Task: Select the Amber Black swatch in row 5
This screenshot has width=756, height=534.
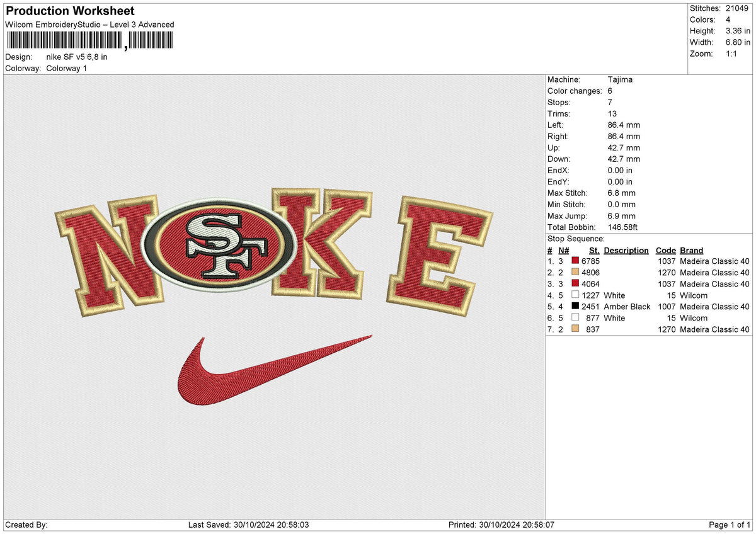Action: (575, 307)
